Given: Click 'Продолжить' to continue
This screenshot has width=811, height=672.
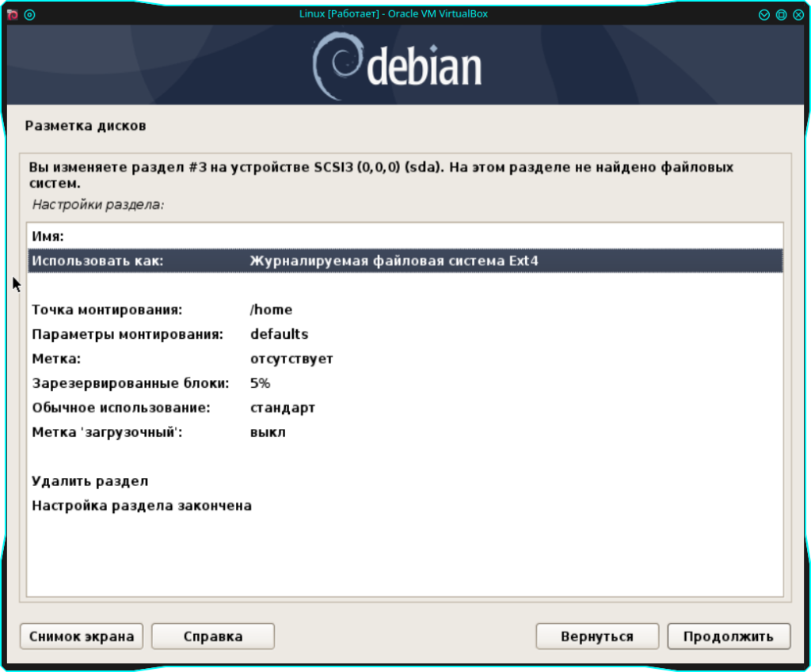Looking at the screenshot, I should 729,636.
